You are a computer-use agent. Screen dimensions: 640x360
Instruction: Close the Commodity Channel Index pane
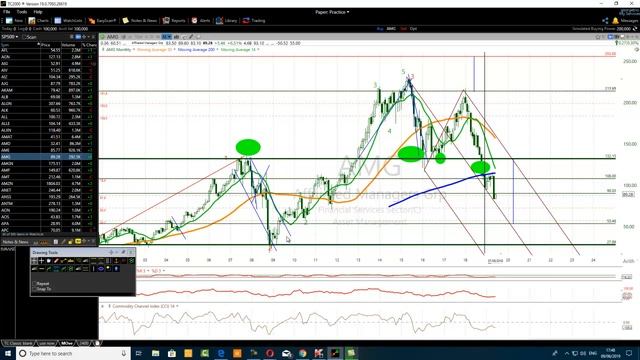point(103,306)
